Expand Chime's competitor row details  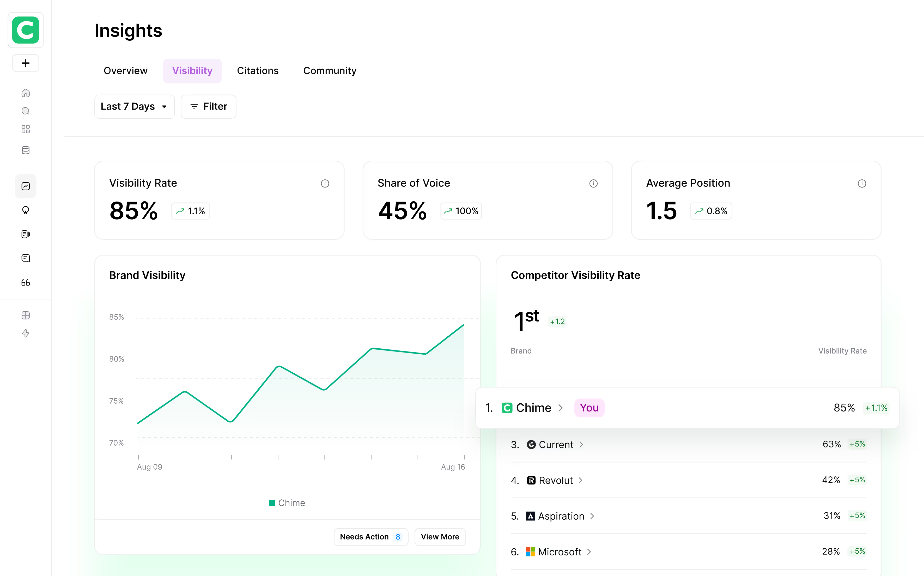coord(561,408)
